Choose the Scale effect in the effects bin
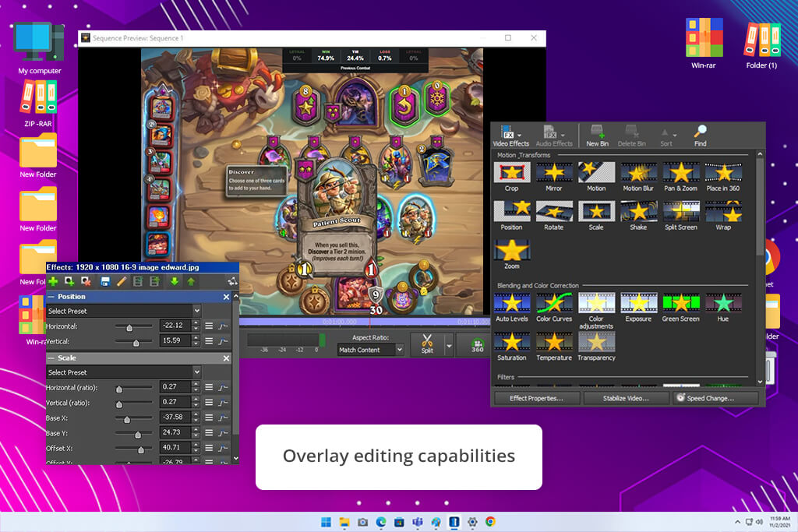 click(x=596, y=215)
